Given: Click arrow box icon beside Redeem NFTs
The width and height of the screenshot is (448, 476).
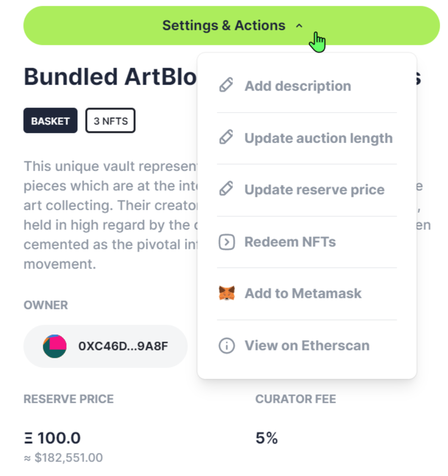Looking at the screenshot, I should coord(226,242).
